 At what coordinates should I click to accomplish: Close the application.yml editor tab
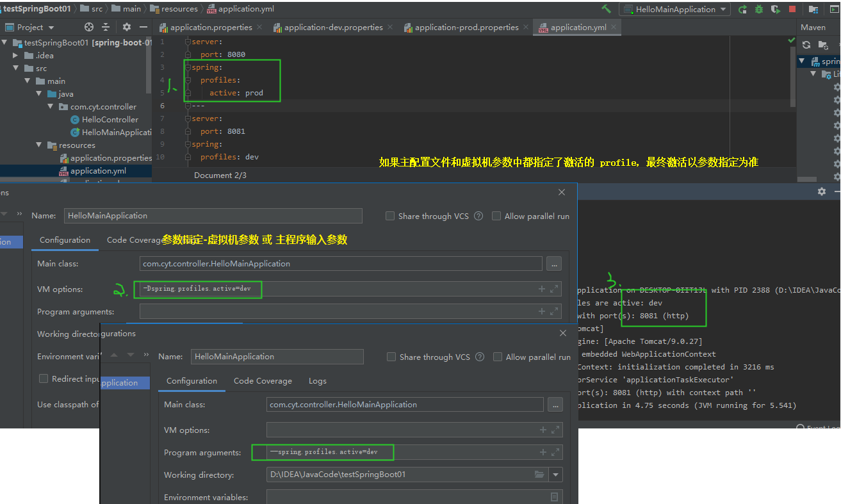click(x=614, y=27)
